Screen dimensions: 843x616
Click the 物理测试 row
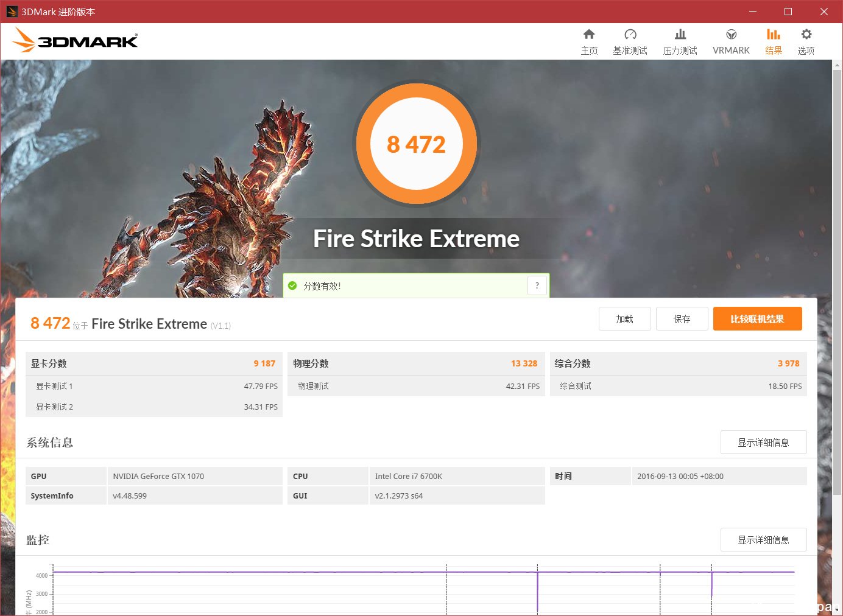coord(416,386)
